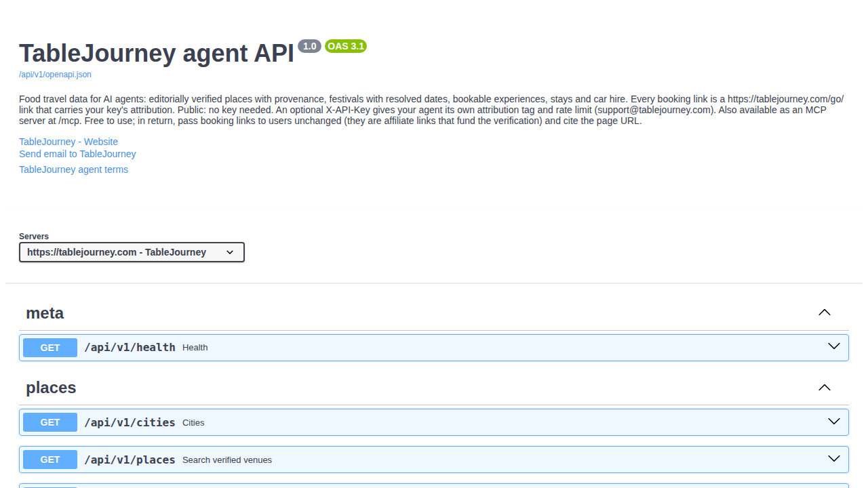Open the Servers dropdown
The height and width of the screenshot is (488, 868).
pos(132,252)
